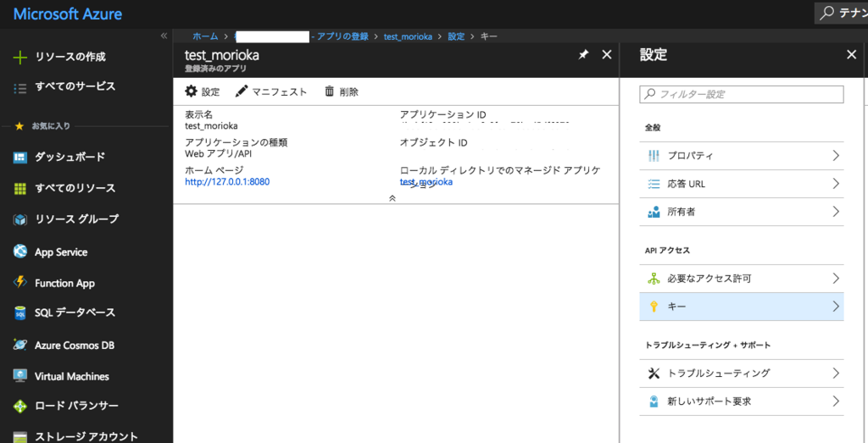Click the Azure Cosmos DB planet icon
The image size is (868, 443).
20,345
